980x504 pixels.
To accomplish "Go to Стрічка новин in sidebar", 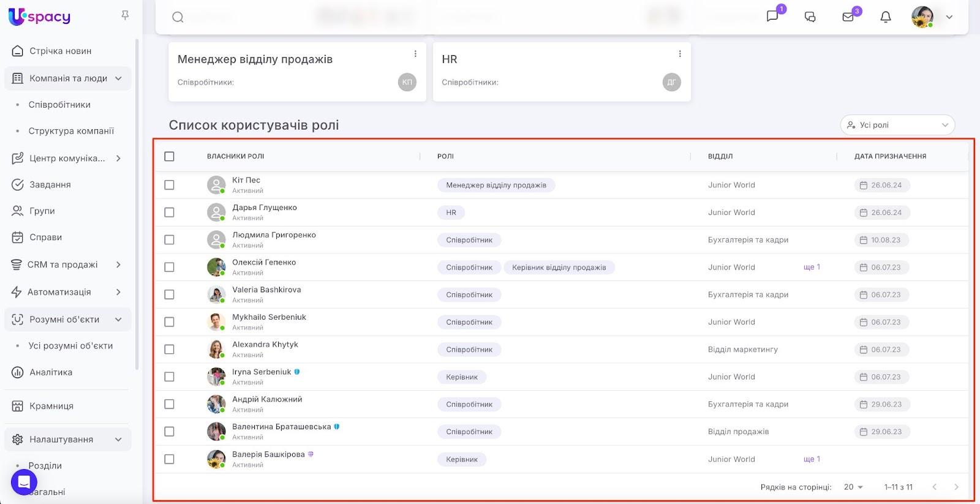I will pos(60,51).
